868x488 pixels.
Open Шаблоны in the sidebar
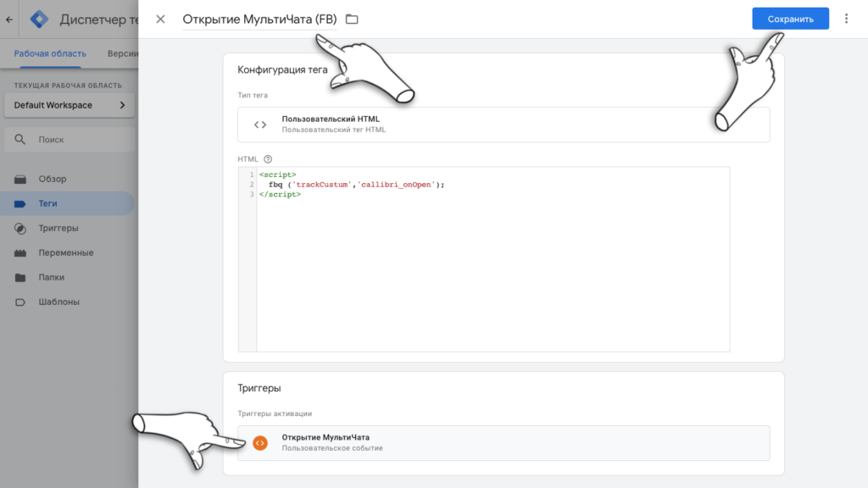click(x=58, y=302)
